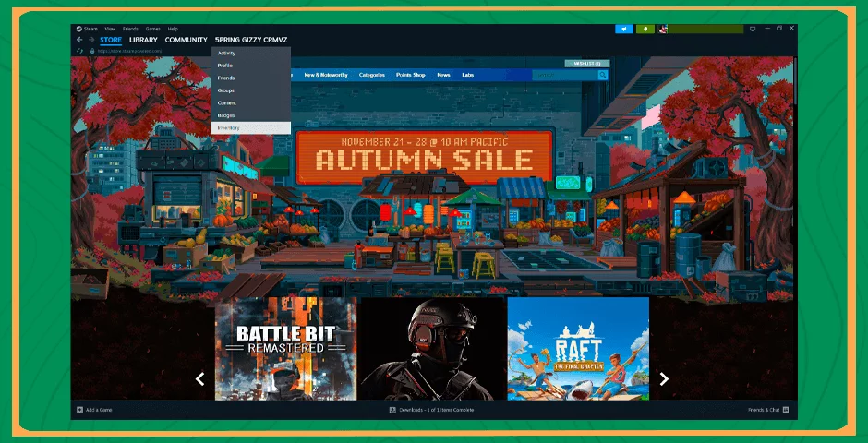Viewport: 868px width, 443px height.
Task: Select Friends in the profile dropdown
Action: click(251, 78)
